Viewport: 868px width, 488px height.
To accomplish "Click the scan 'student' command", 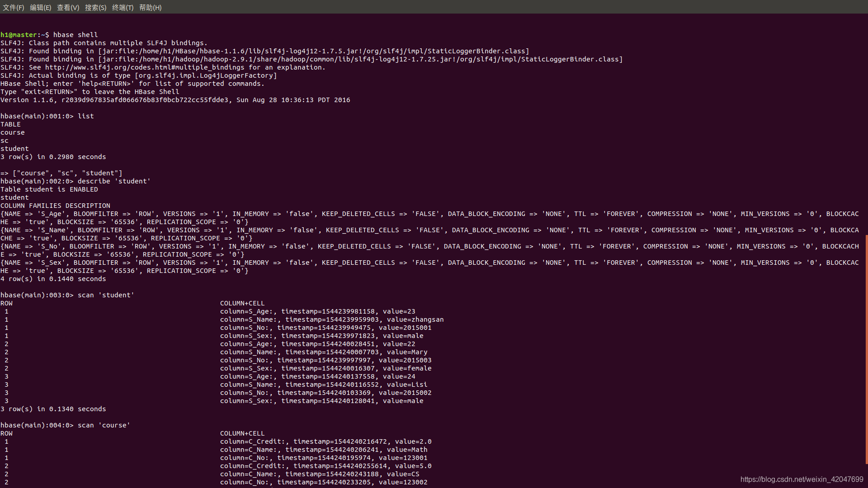I will coord(106,295).
